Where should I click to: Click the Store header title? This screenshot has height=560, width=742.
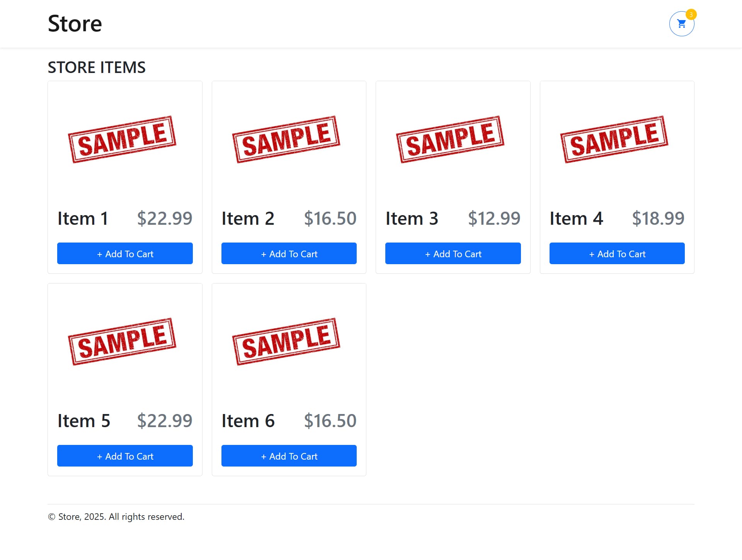(75, 23)
